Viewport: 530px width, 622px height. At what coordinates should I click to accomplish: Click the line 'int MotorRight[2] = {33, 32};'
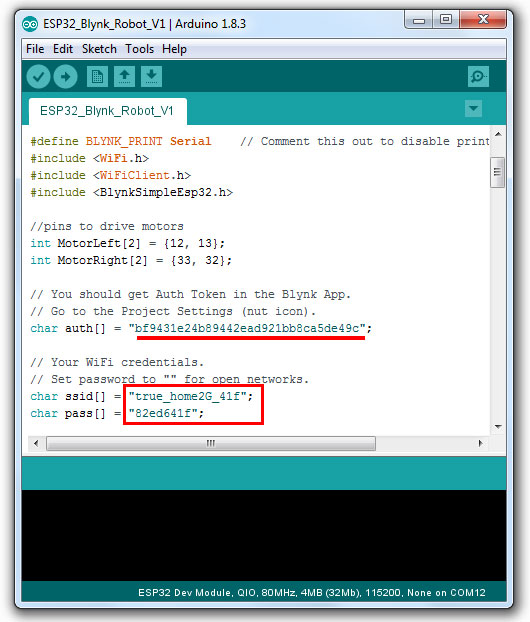coord(131,261)
